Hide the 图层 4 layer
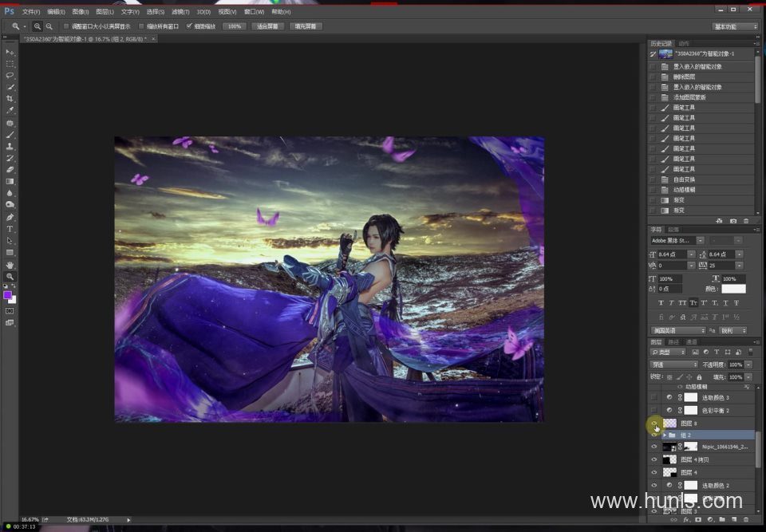Screen dimensions: 766x532 [x=654, y=472]
